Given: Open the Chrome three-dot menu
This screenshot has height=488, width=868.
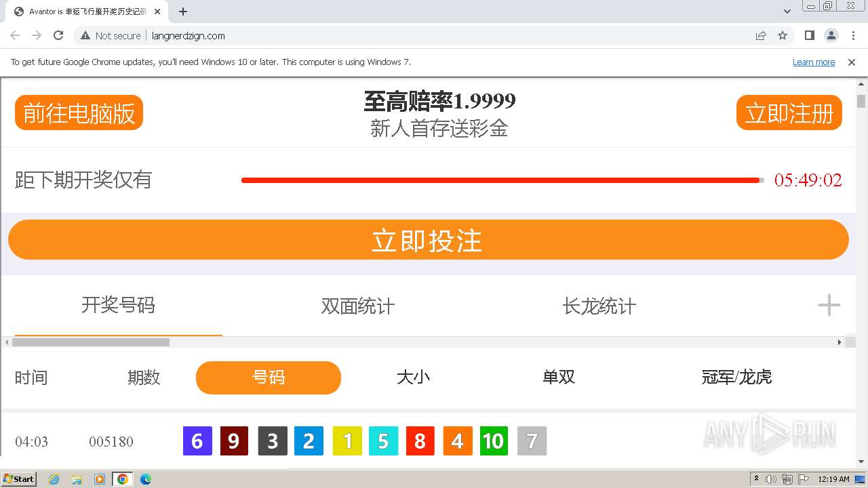Looking at the screenshot, I should tap(853, 35).
